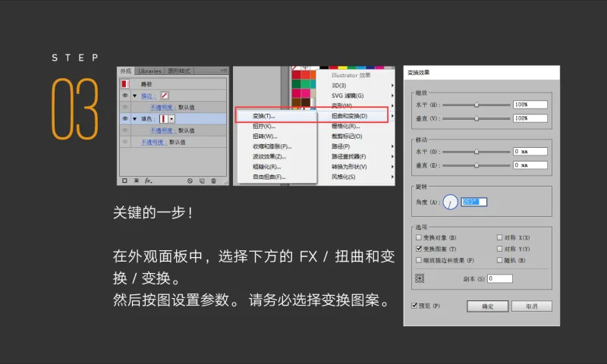
Task: Toggle visibility eye of 描边 row
Action: click(x=124, y=96)
